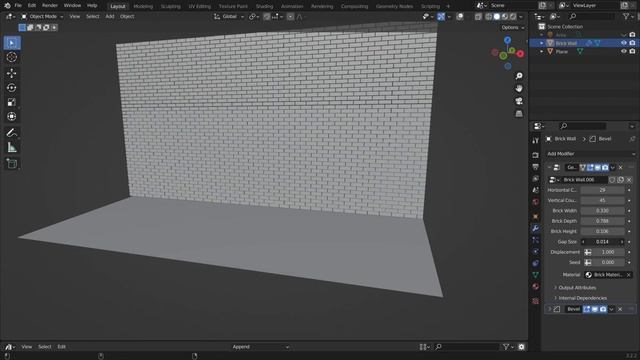
Task: Select the 3D Cursor tool
Action: pos(12,57)
